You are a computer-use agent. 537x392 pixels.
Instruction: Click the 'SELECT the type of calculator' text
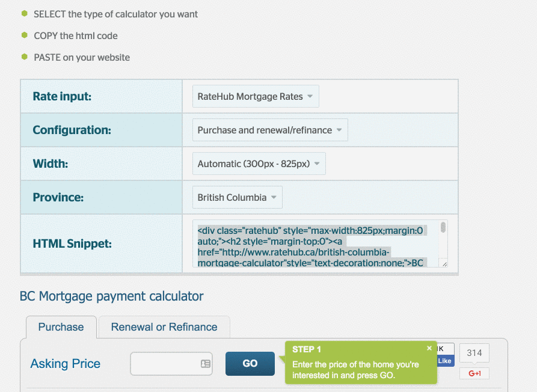(x=115, y=14)
